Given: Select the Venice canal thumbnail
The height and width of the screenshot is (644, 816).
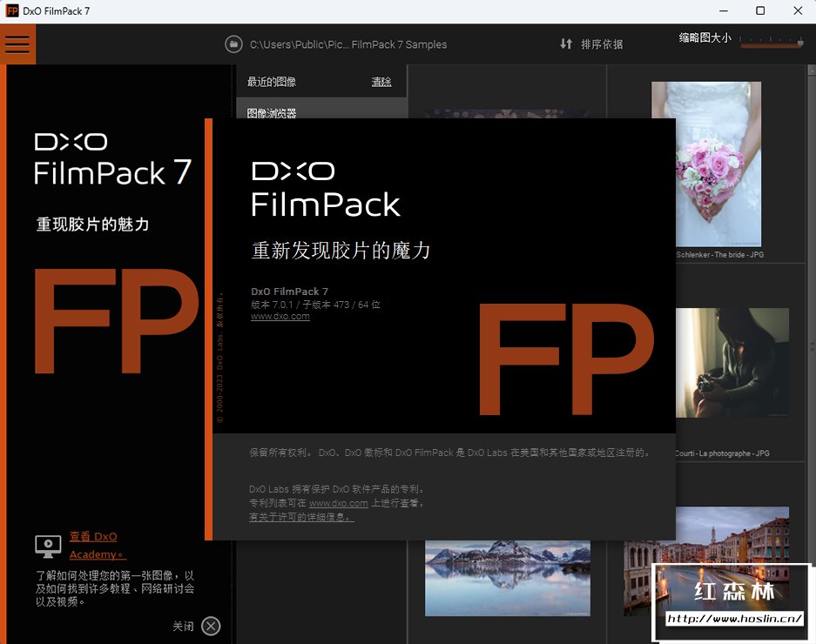Looking at the screenshot, I should click(706, 560).
